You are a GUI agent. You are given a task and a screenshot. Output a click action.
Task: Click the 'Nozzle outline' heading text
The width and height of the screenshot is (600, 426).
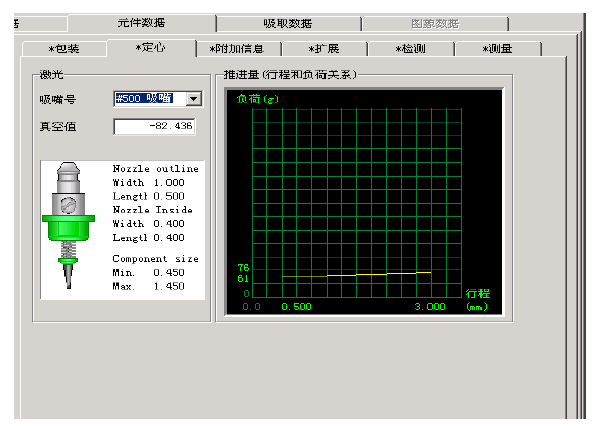[x=156, y=169]
